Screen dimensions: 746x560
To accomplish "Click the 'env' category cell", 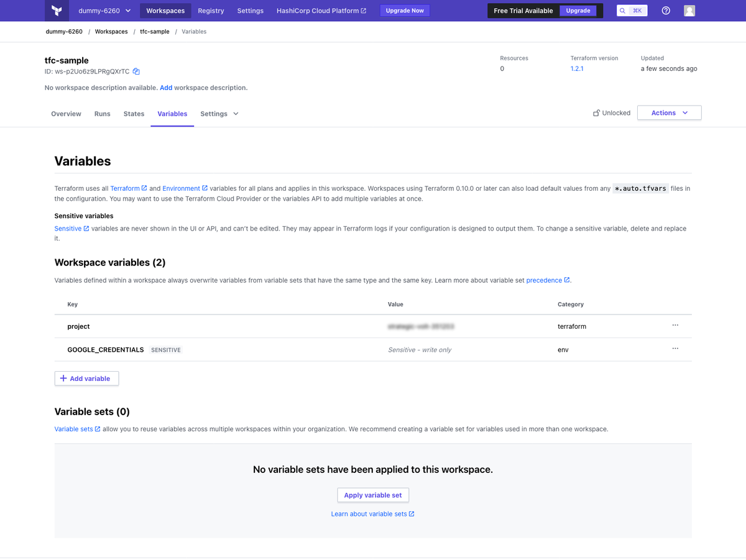I will [x=563, y=350].
